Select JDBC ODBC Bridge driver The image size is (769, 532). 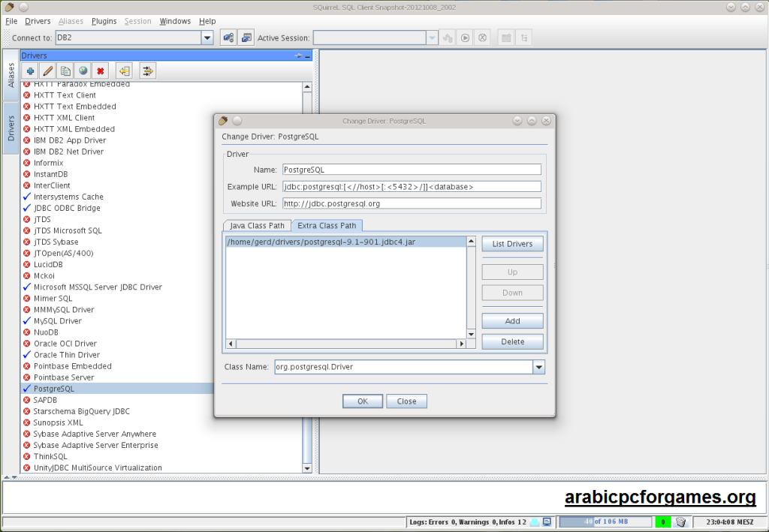point(67,208)
